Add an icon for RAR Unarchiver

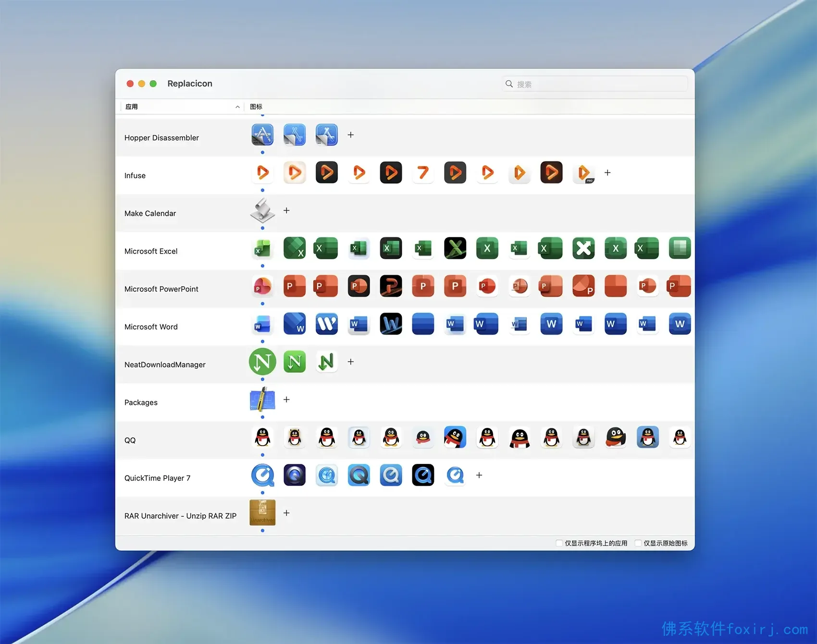pyautogui.click(x=286, y=513)
